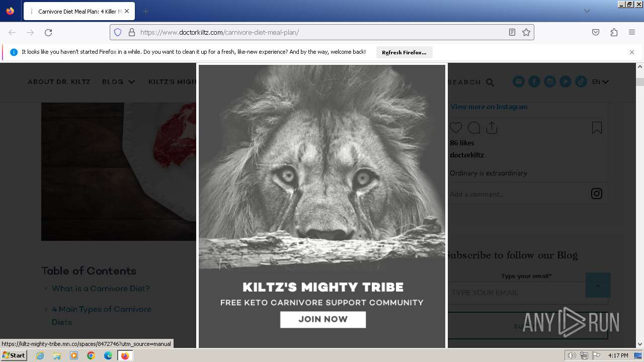Dismiss the Firefox refresh notification bar

coord(632,52)
